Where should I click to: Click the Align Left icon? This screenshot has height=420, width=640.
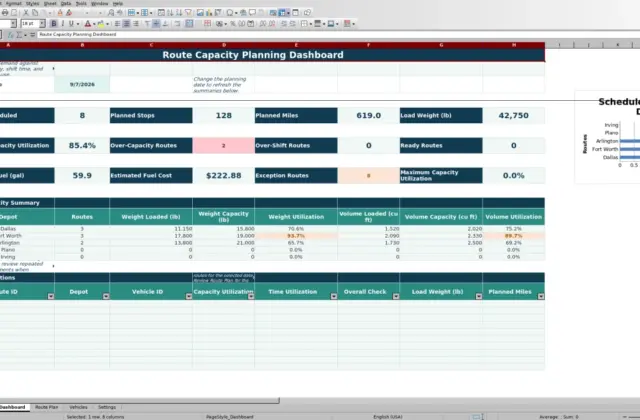click(x=118, y=24)
